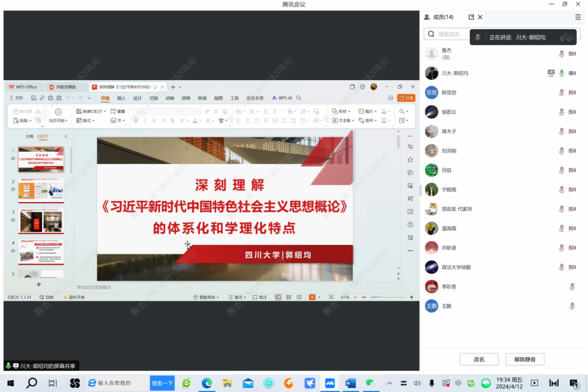Click the 改名 rename button
Screen dimensions: 588x392
pos(479,359)
